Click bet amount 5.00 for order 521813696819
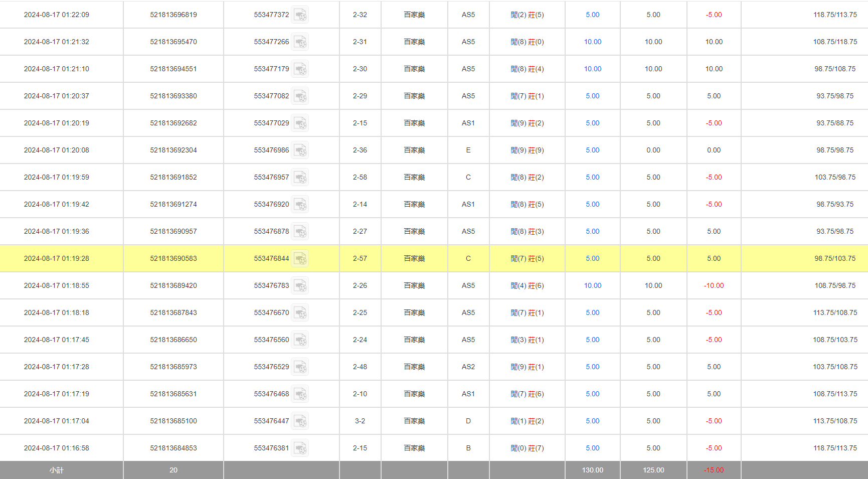The width and height of the screenshot is (868, 479). pos(592,15)
